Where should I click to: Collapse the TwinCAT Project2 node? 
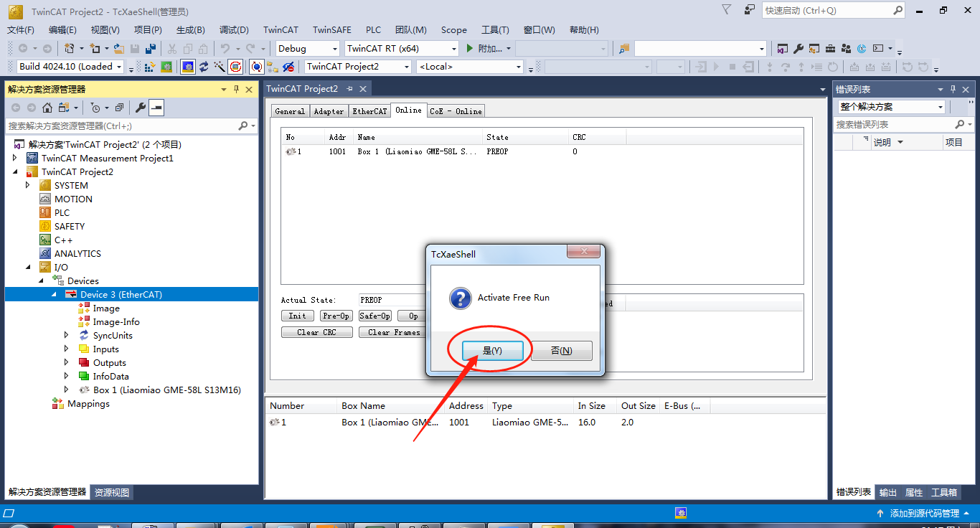(x=15, y=171)
